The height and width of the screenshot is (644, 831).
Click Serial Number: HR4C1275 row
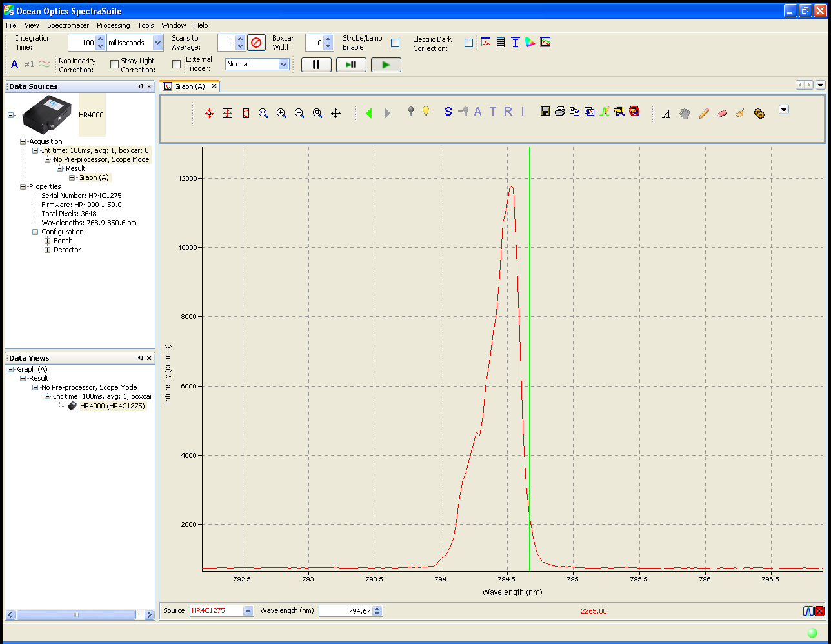coord(81,196)
